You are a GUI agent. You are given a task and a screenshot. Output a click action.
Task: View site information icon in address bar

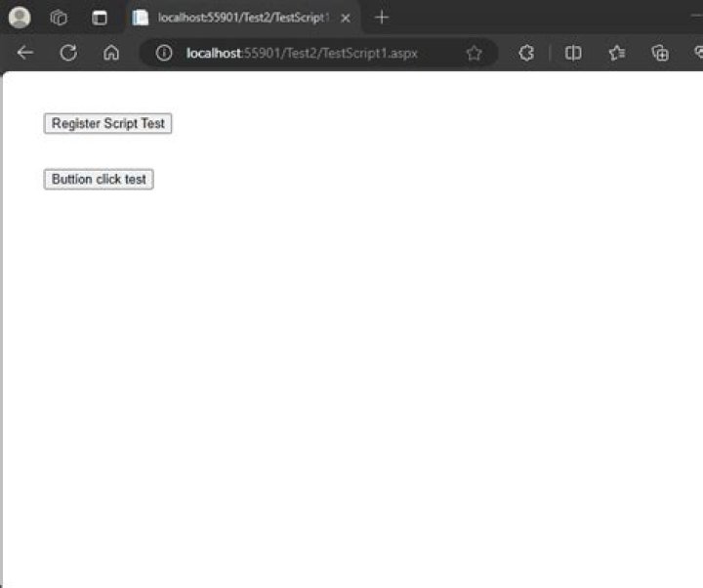coord(165,53)
